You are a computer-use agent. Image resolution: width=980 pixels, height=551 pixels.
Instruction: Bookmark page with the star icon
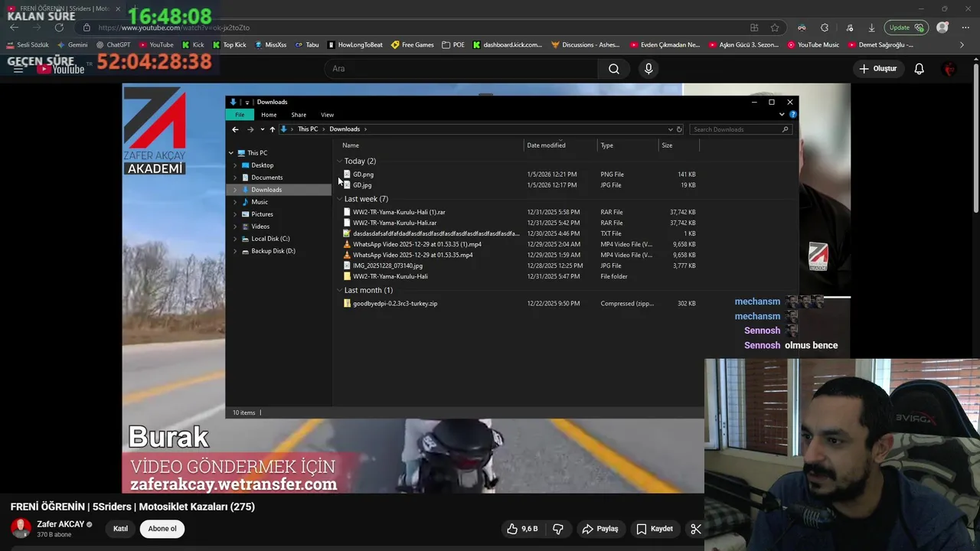coord(775,28)
